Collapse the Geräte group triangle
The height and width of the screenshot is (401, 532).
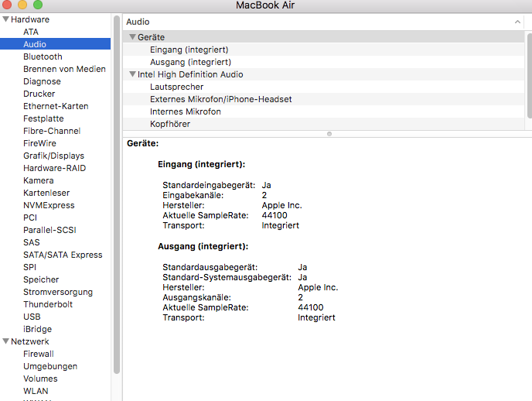(132, 37)
